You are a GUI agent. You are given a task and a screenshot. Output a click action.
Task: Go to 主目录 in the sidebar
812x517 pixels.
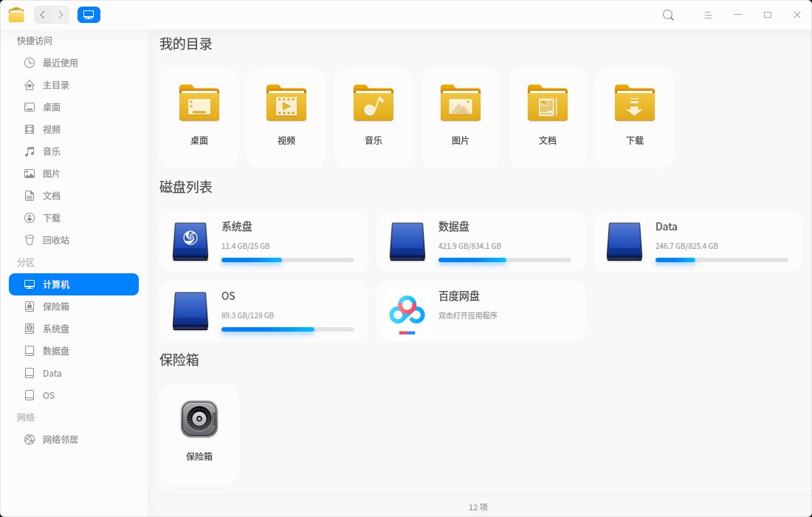click(74, 85)
